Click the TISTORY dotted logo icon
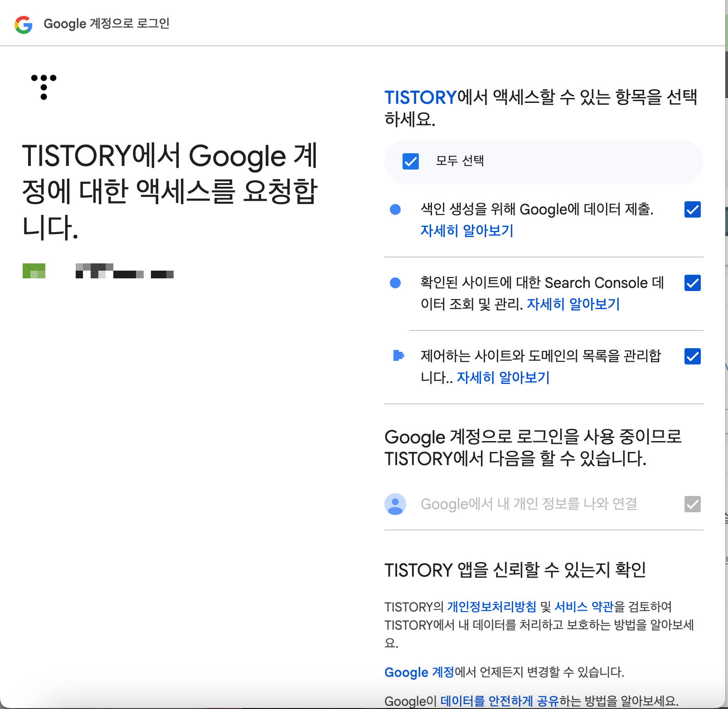The width and height of the screenshot is (728, 709). (44, 87)
